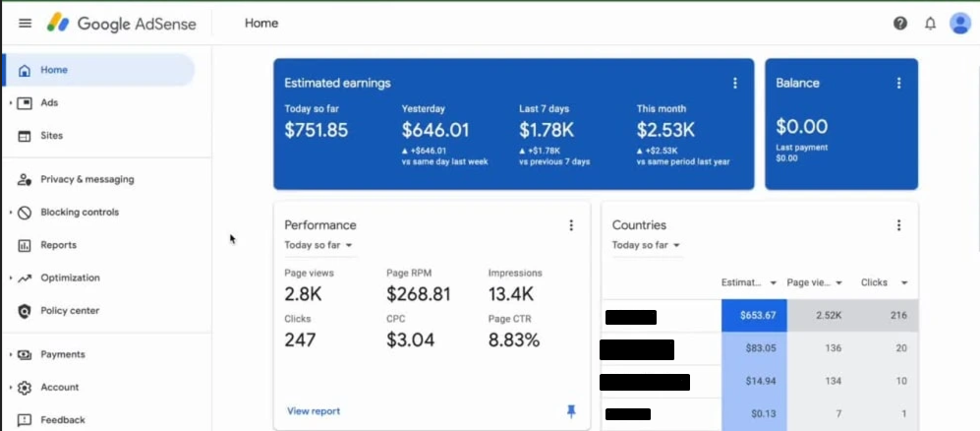Click the $653.67 cell in Countries table
The height and width of the screenshot is (431, 980).
point(754,315)
